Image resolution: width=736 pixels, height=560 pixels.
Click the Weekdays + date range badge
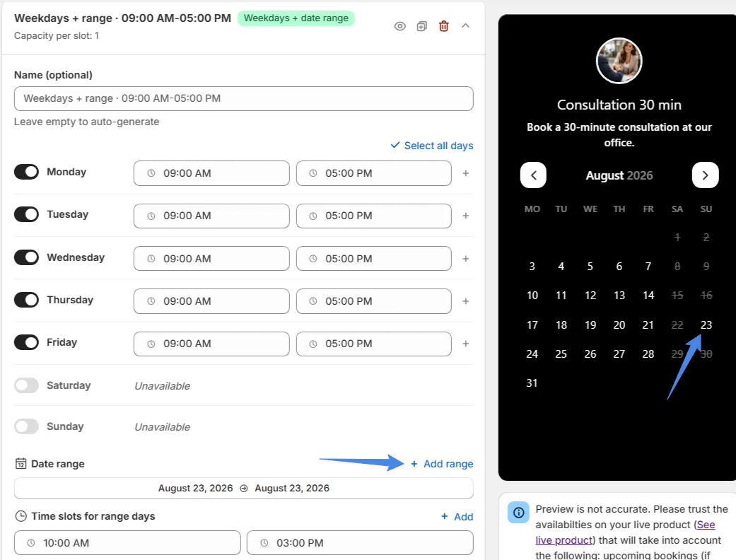[296, 18]
